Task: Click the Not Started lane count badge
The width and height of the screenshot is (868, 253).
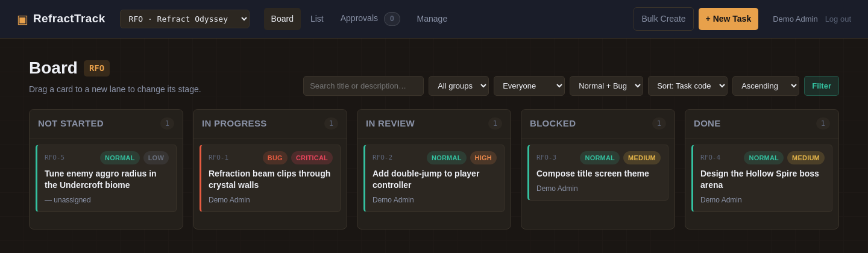Action: [x=167, y=123]
